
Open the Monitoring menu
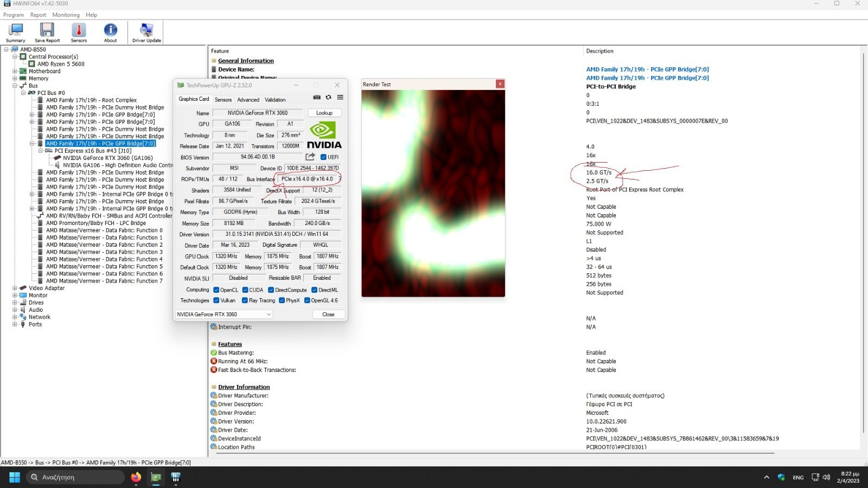click(x=66, y=15)
